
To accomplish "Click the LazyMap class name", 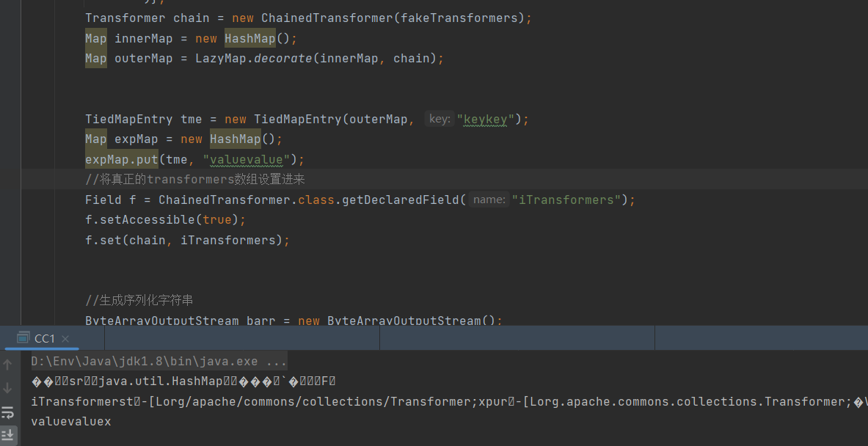I will 221,58.
